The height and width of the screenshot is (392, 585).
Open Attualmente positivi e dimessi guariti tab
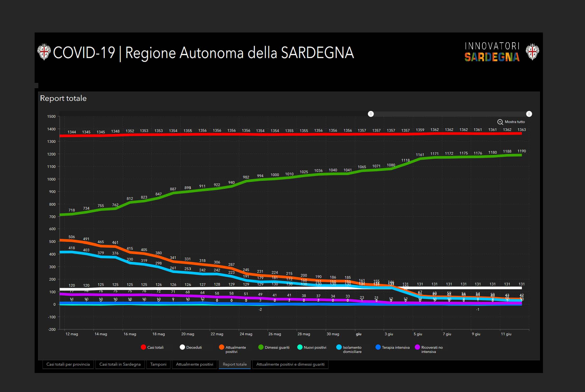coord(290,364)
